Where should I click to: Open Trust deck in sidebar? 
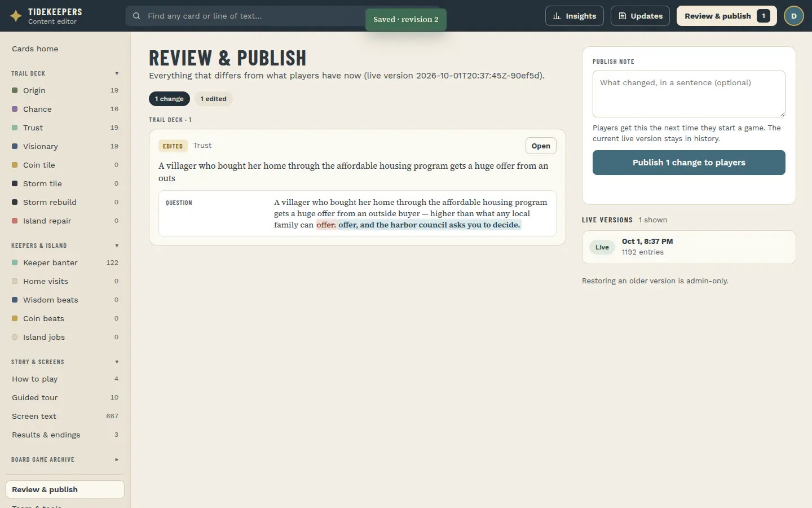click(65, 128)
